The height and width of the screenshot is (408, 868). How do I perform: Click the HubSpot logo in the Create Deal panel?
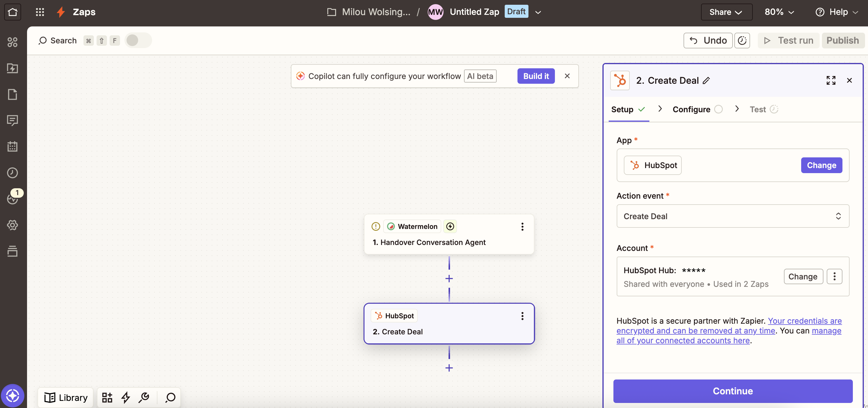[x=620, y=80]
